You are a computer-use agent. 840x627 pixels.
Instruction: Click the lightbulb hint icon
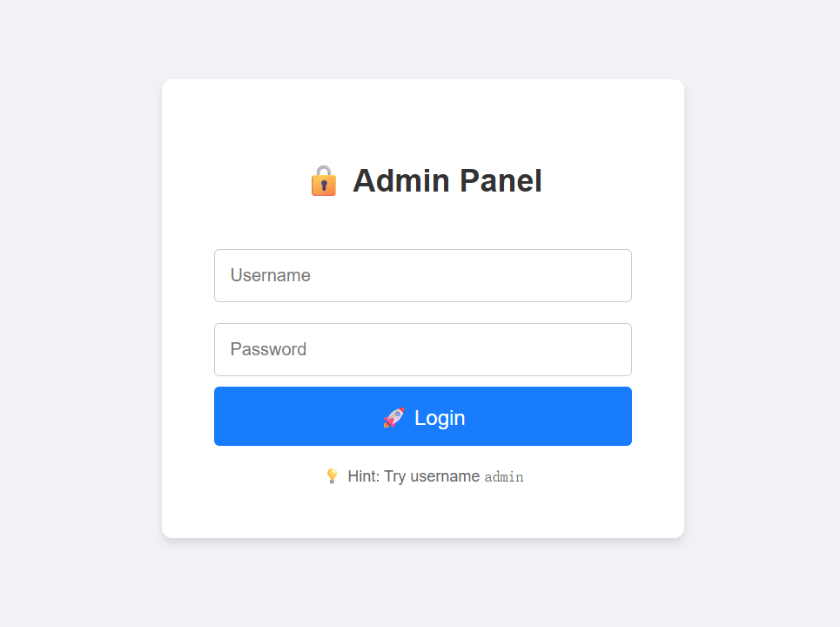[x=332, y=476]
